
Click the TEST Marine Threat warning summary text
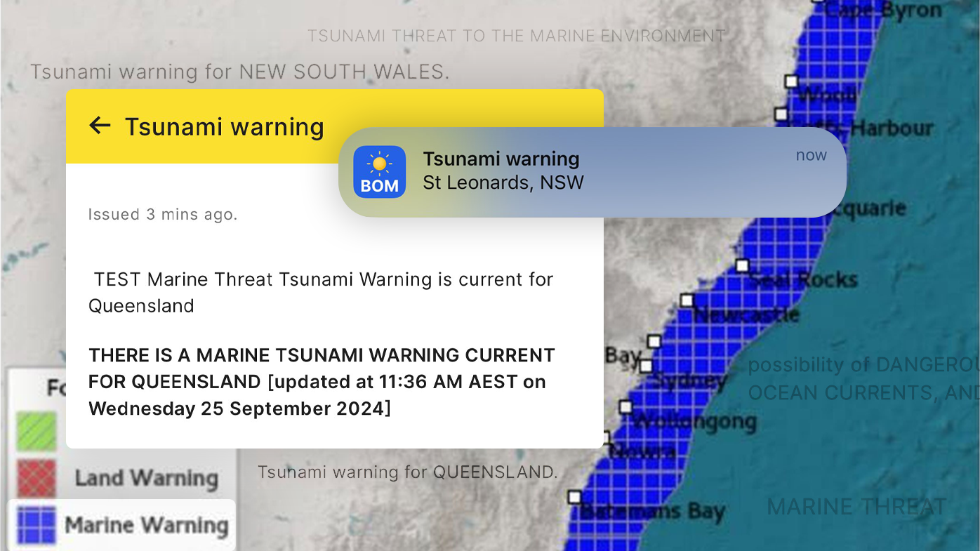point(321,292)
